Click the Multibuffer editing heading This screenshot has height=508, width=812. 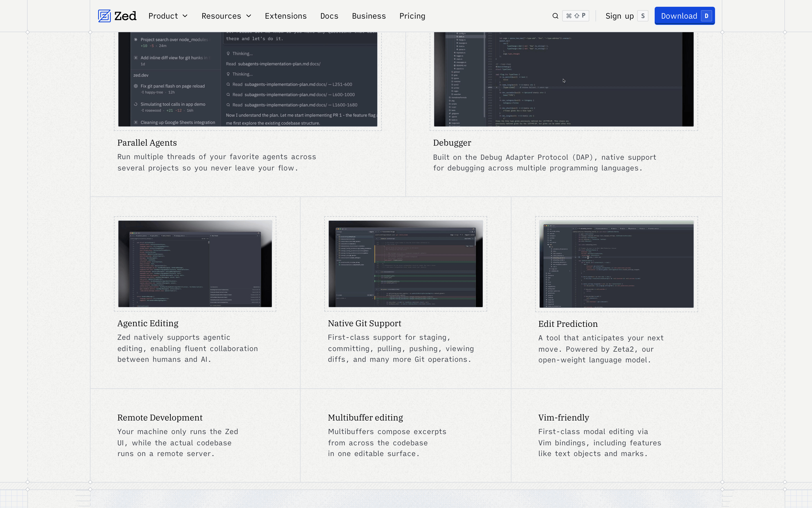[365, 418]
